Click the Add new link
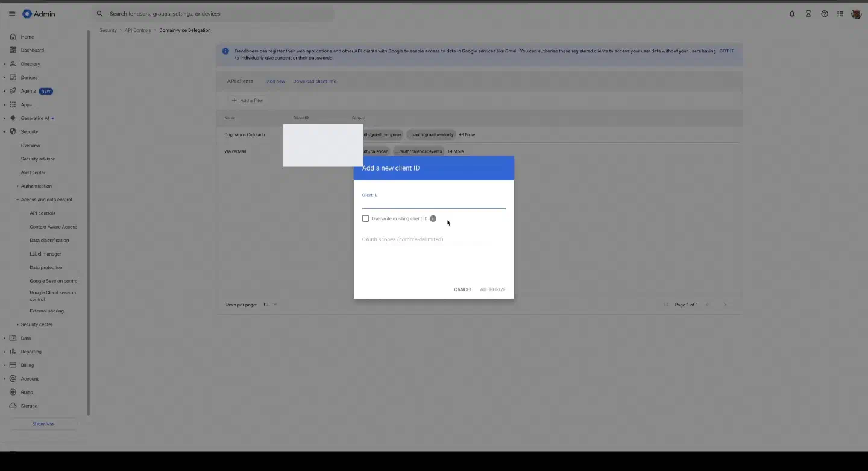The height and width of the screenshot is (471, 868). pyautogui.click(x=275, y=81)
